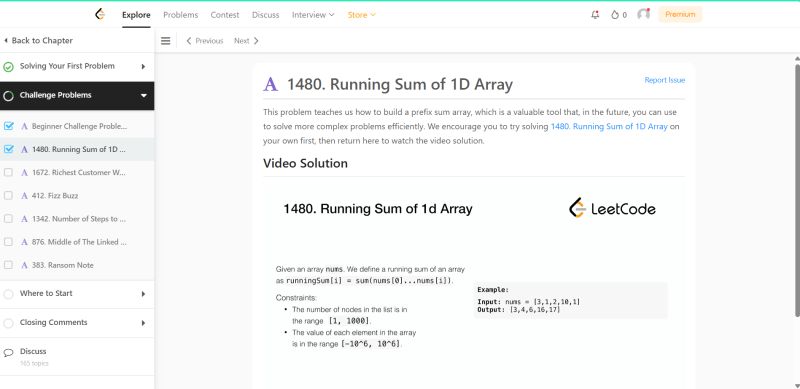800x389 pixels.
Task: Uncheck the 1480. Running Sum checkbox
Action: [8, 149]
